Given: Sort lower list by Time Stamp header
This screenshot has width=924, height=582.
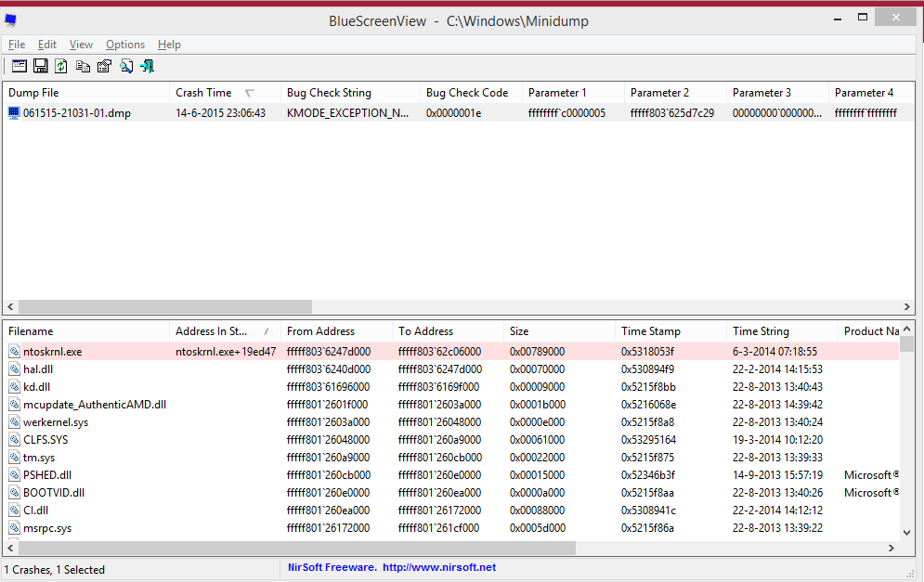Looking at the screenshot, I should click(x=670, y=331).
